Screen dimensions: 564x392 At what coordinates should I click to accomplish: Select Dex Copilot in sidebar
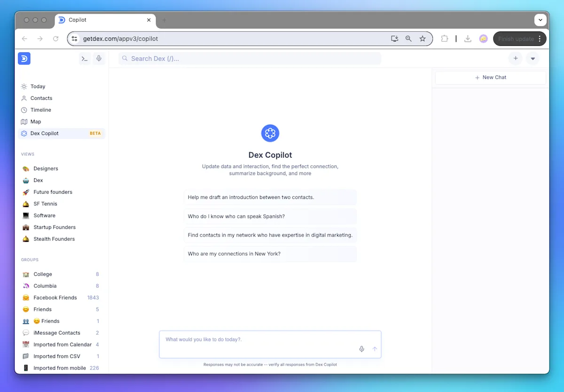(62, 133)
